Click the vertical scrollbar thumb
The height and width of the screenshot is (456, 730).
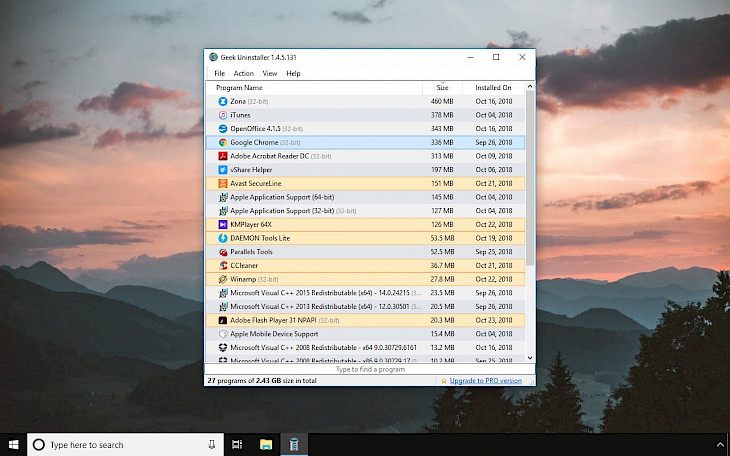530,179
